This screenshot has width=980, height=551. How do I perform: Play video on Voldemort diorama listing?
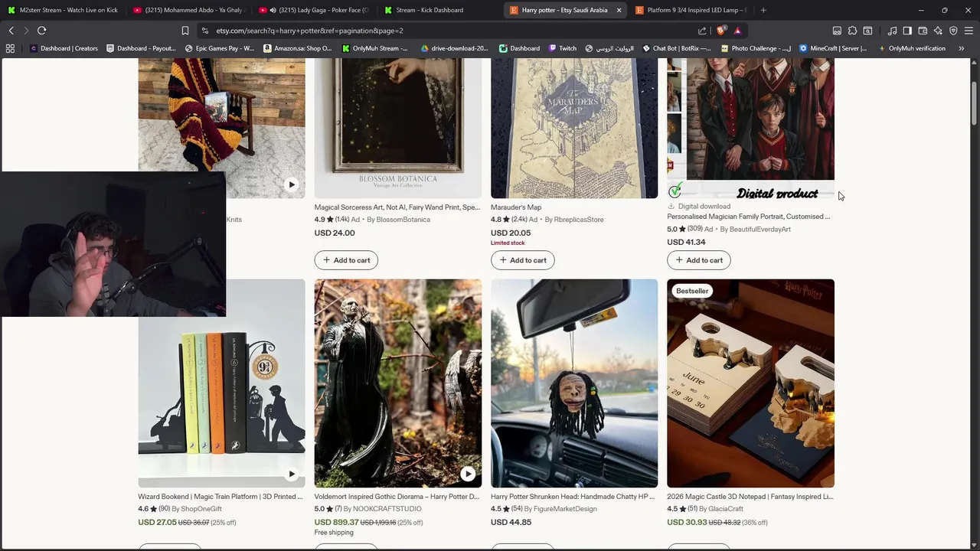point(467,474)
